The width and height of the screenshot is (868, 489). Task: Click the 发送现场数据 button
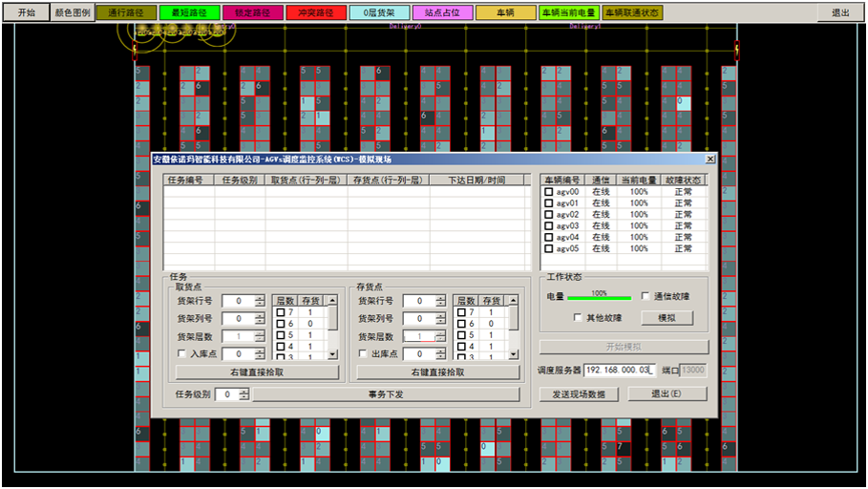[x=579, y=394]
